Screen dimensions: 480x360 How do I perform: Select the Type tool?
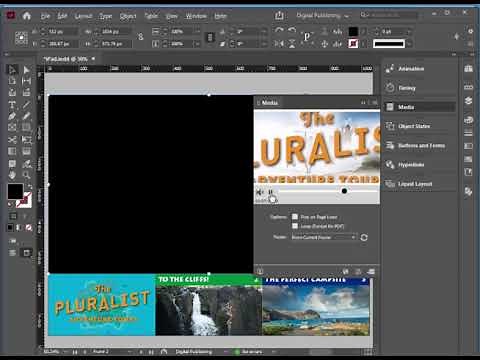coord(12,105)
